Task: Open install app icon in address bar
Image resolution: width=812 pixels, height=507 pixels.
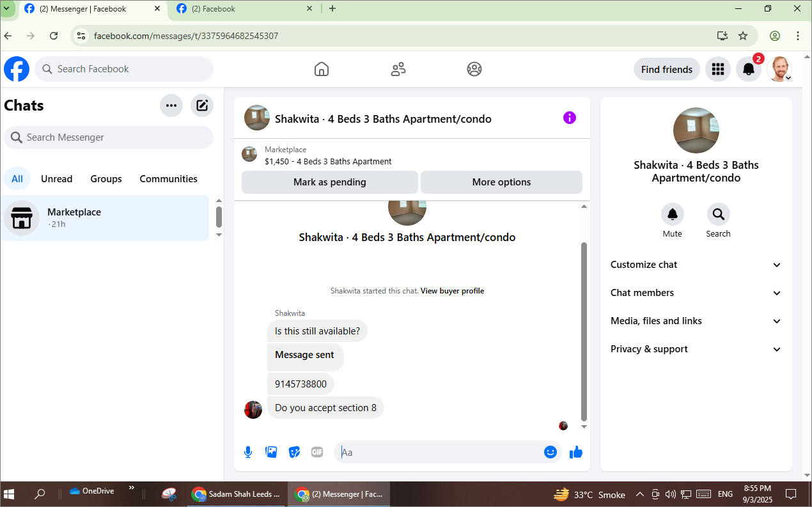Action: pos(722,36)
